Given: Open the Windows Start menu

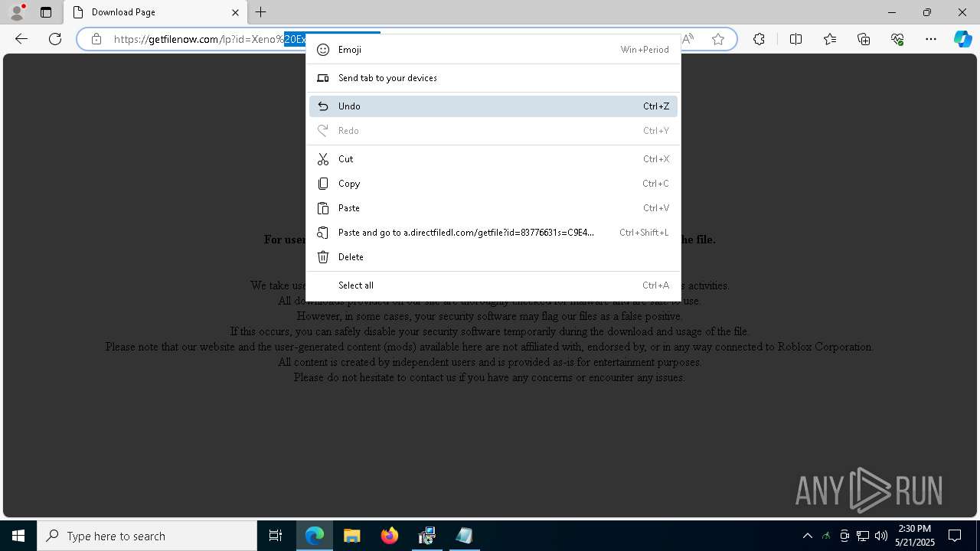Looking at the screenshot, I should click(x=18, y=536).
